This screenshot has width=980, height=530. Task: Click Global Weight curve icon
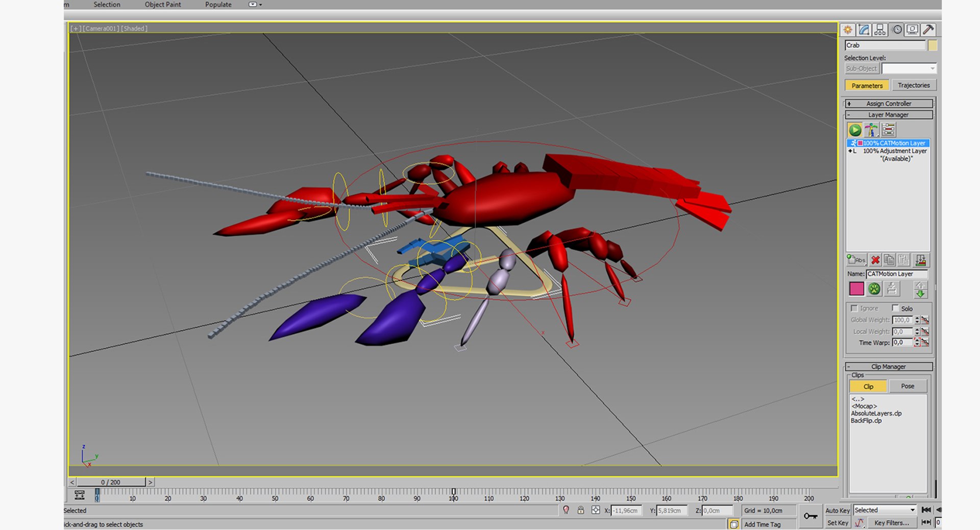[x=925, y=320]
